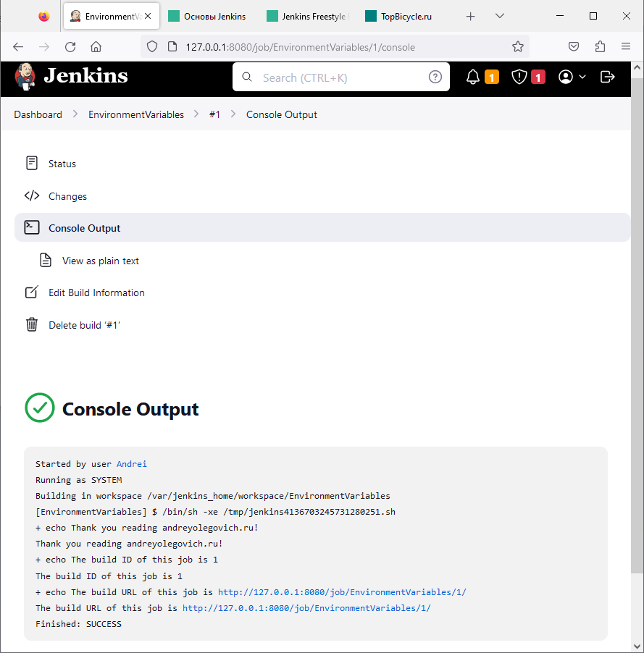The image size is (644, 653).
Task: Click the address bar URL
Action: click(300, 47)
